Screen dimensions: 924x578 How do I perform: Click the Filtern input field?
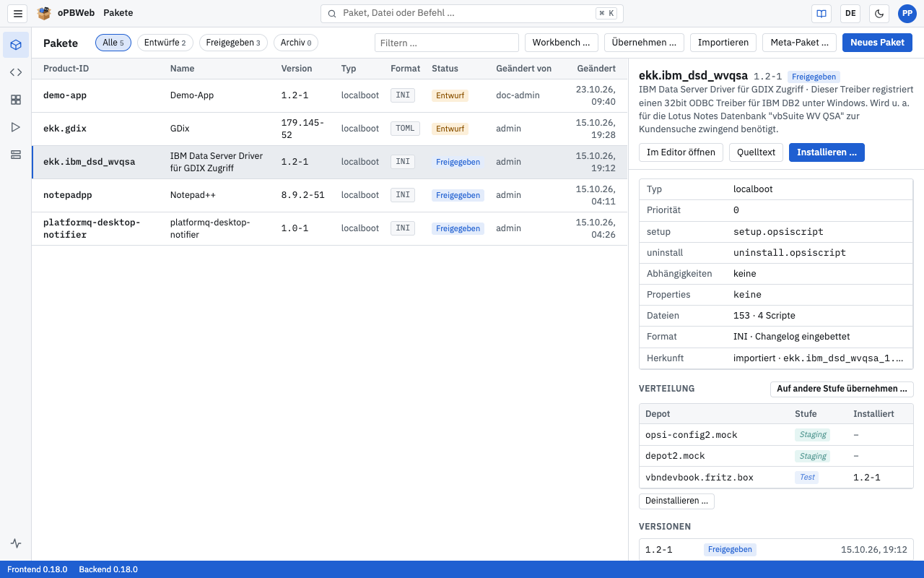click(x=447, y=43)
